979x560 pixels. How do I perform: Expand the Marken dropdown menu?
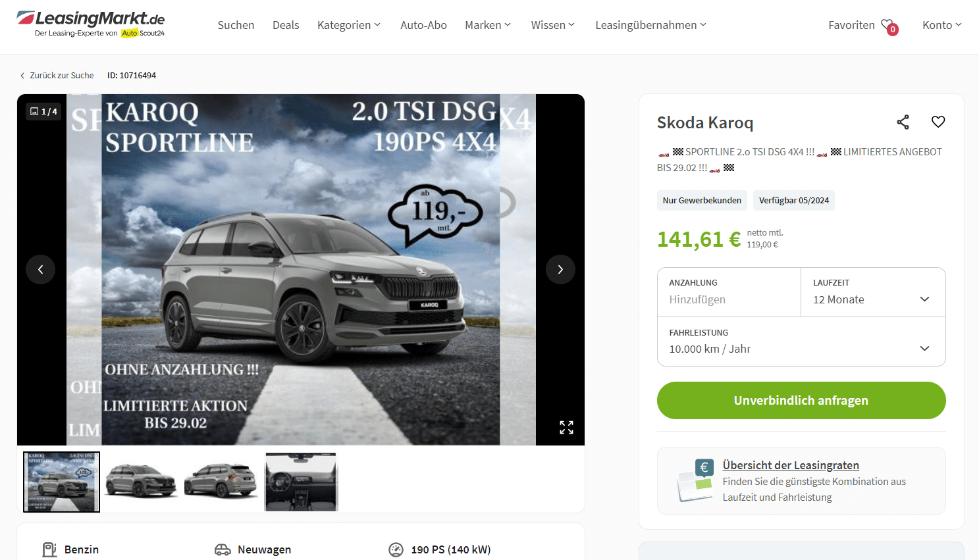point(488,25)
